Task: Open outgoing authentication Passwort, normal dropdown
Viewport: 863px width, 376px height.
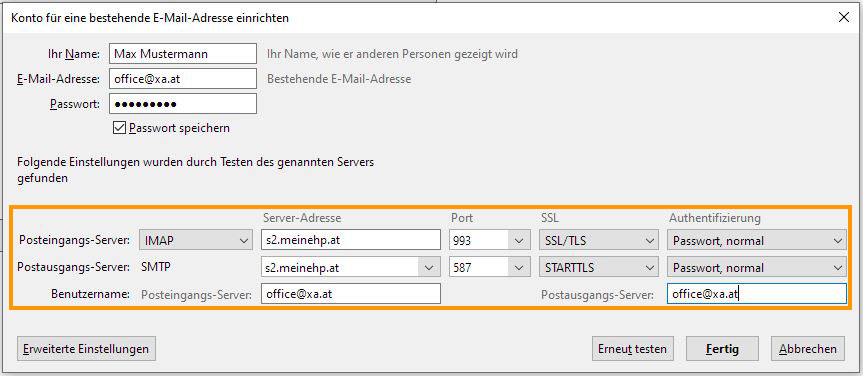Action: coord(757,268)
